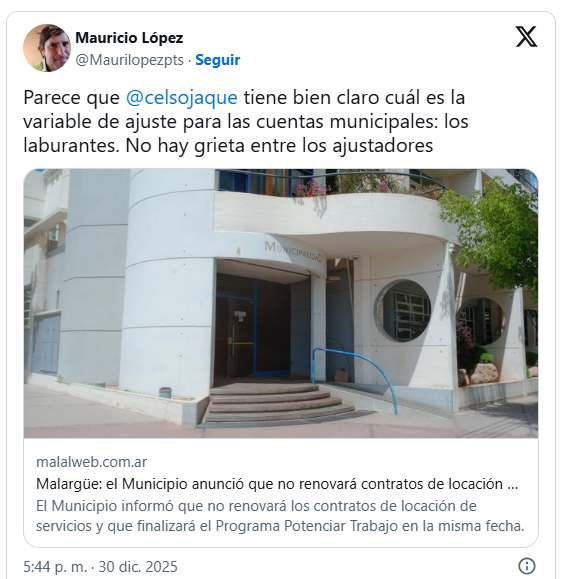Open the Malargüe Municipio headline link

[x=277, y=484]
